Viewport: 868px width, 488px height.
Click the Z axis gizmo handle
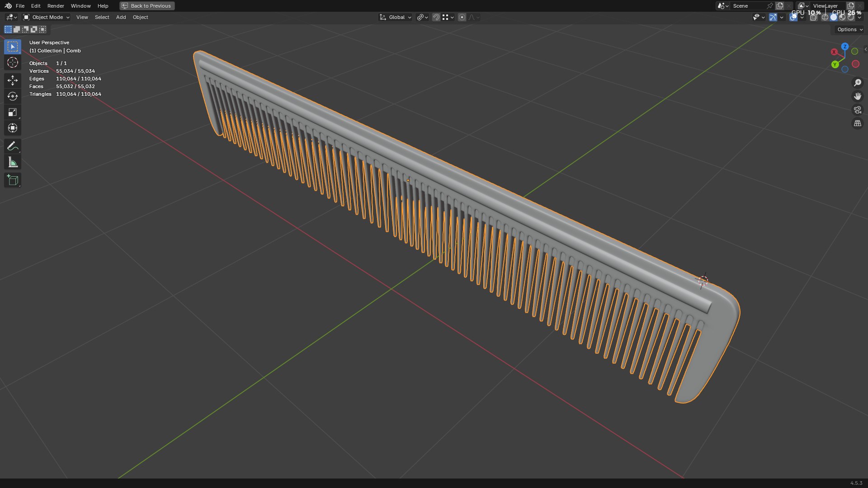click(844, 47)
